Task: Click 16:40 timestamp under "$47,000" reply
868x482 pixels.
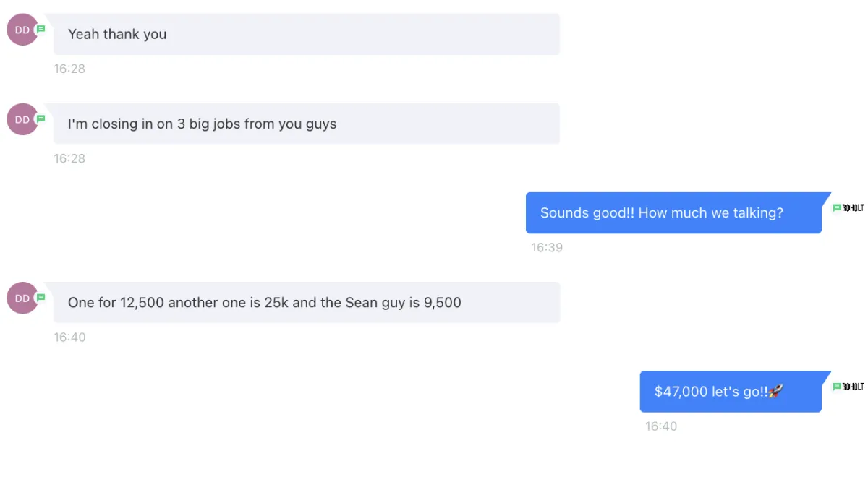Action: pos(661,426)
